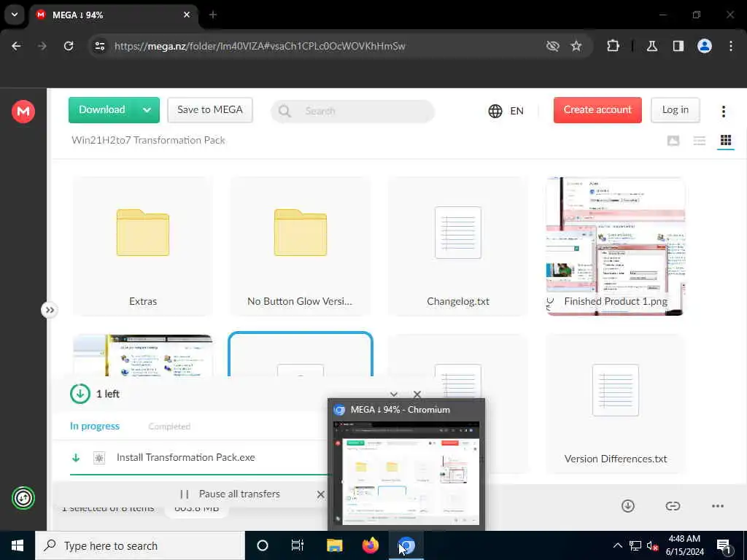Open Chromium three-dot menu
This screenshot has height=560, width=747.
pos(731,46)
